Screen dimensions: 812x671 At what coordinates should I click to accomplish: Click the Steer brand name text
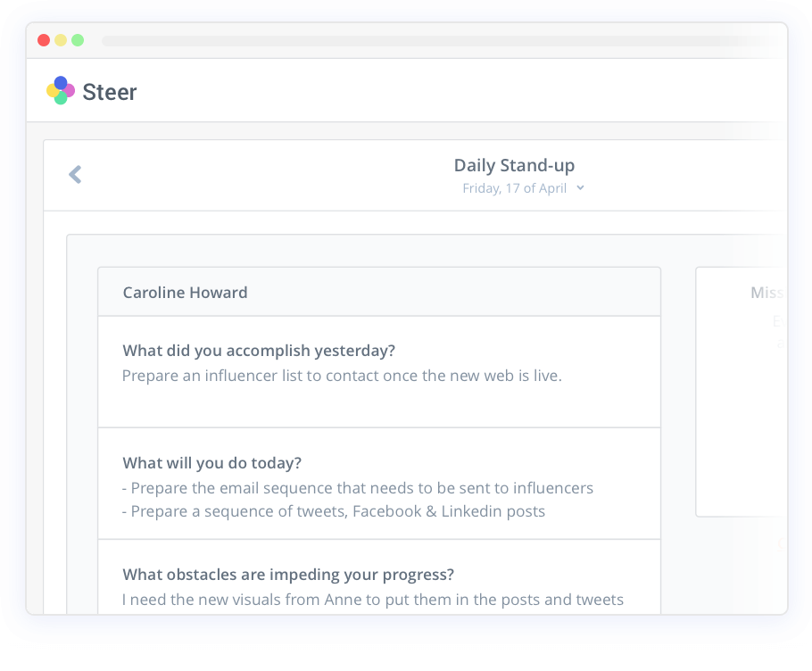coord(110,92)
